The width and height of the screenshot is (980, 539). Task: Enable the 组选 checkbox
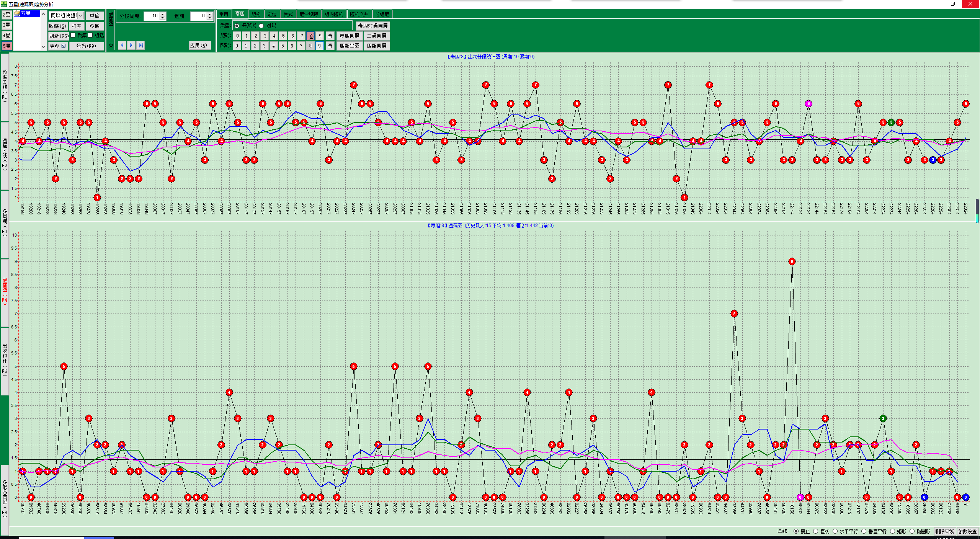[91, 35]
